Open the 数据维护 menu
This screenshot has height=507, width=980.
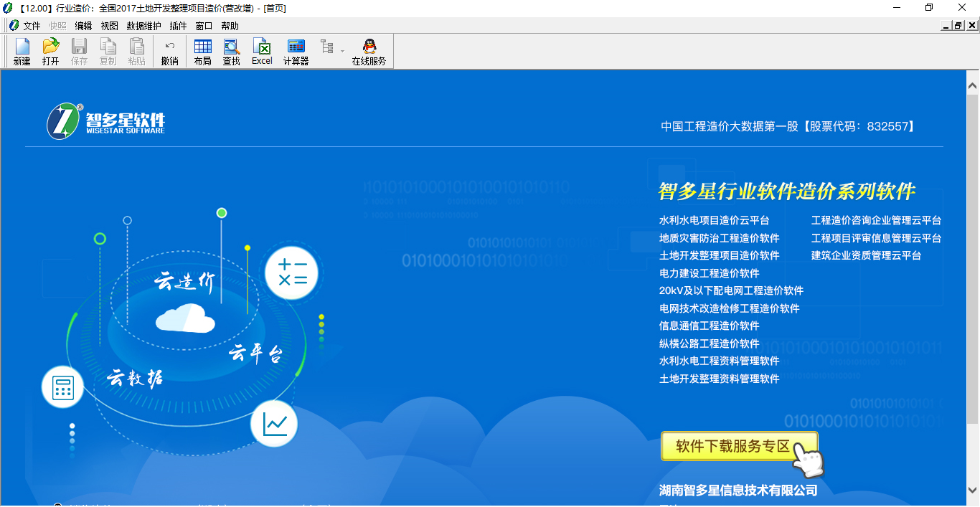(143, 26)
